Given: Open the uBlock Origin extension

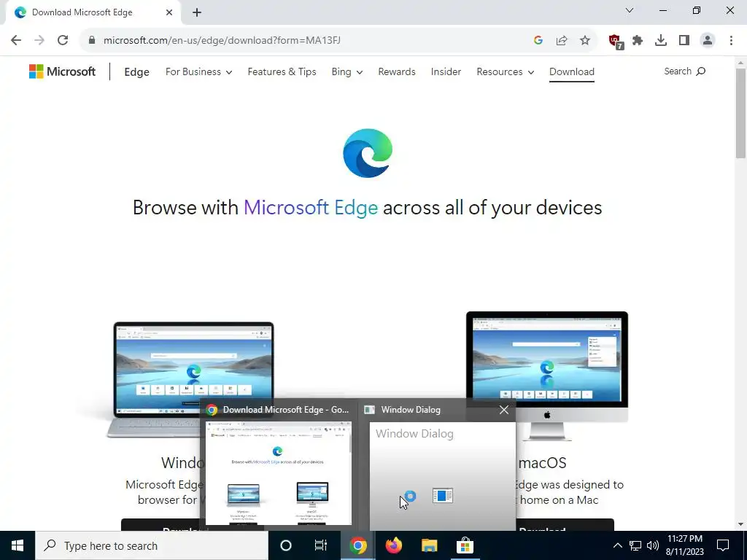Looking at the screenshot, I should pos(616,41).
